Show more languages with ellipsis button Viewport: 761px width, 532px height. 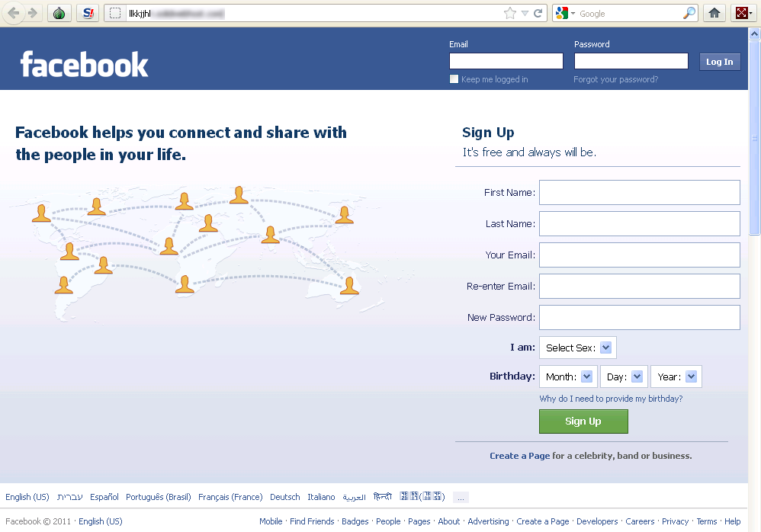click(x=461, y=498)
